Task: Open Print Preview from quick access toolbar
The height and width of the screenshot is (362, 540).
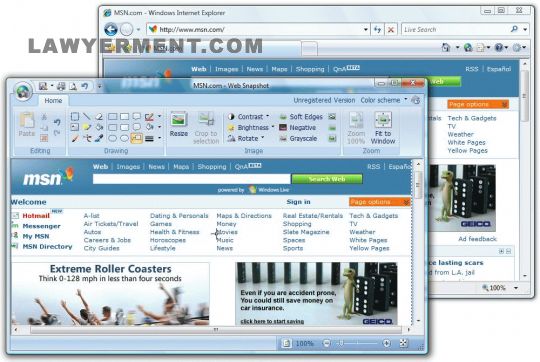Action: pos(73,86)
